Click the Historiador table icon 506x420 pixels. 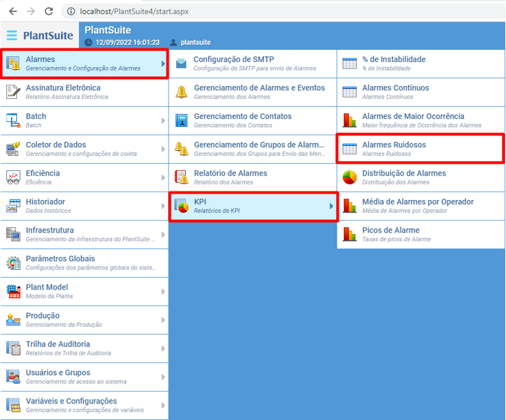[x=14, y=206]
